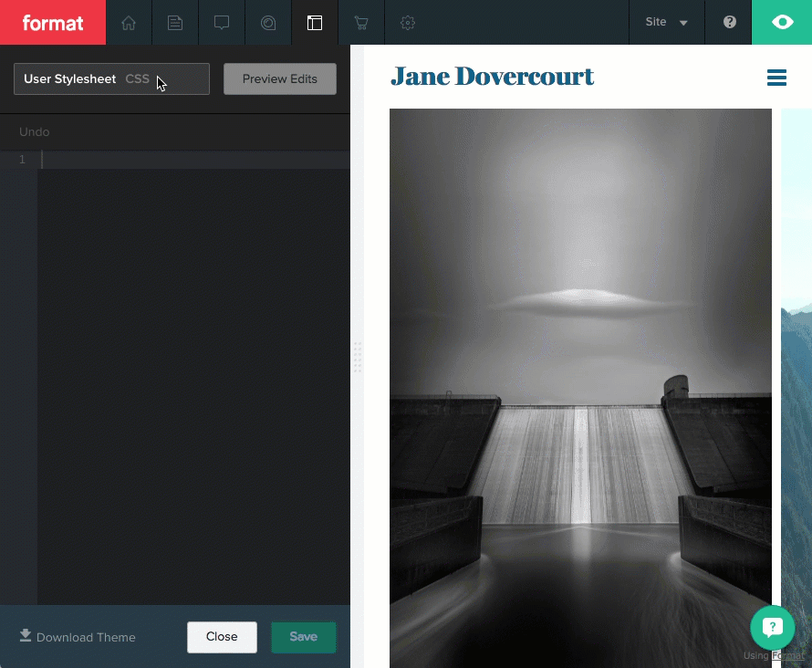Click the help question mark icon
The height and width of the screenshot is (668, 812).
[x=729, y=23]
